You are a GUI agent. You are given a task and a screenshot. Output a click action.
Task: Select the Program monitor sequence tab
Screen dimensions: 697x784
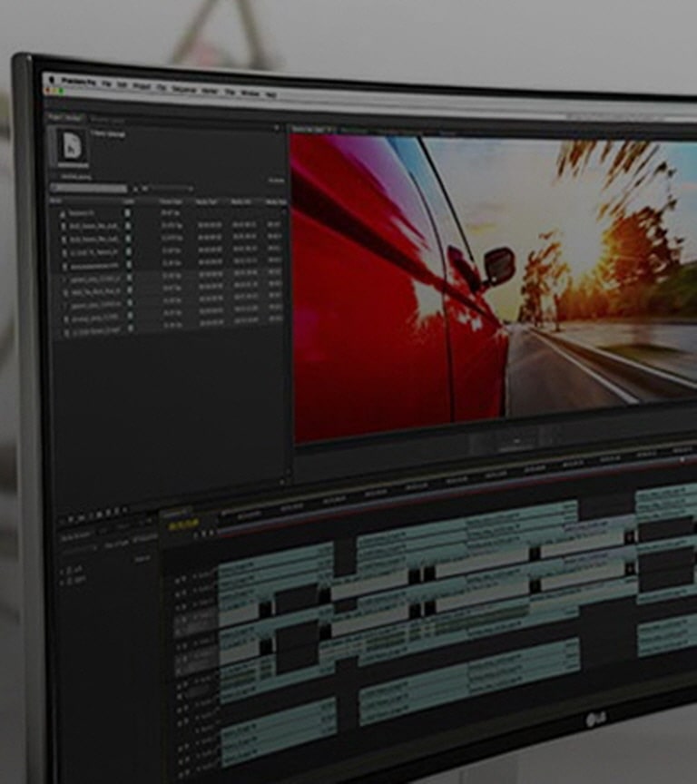click(309, 130)
